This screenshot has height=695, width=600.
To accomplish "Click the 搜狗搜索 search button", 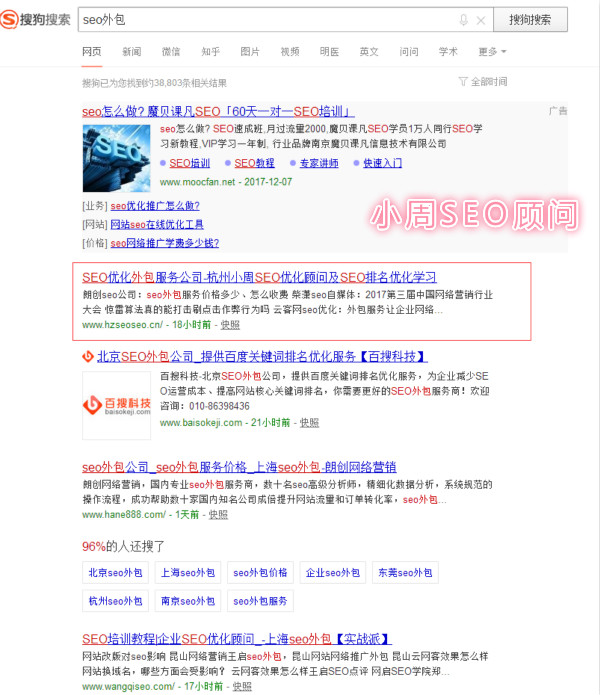I will pos(530,20).
